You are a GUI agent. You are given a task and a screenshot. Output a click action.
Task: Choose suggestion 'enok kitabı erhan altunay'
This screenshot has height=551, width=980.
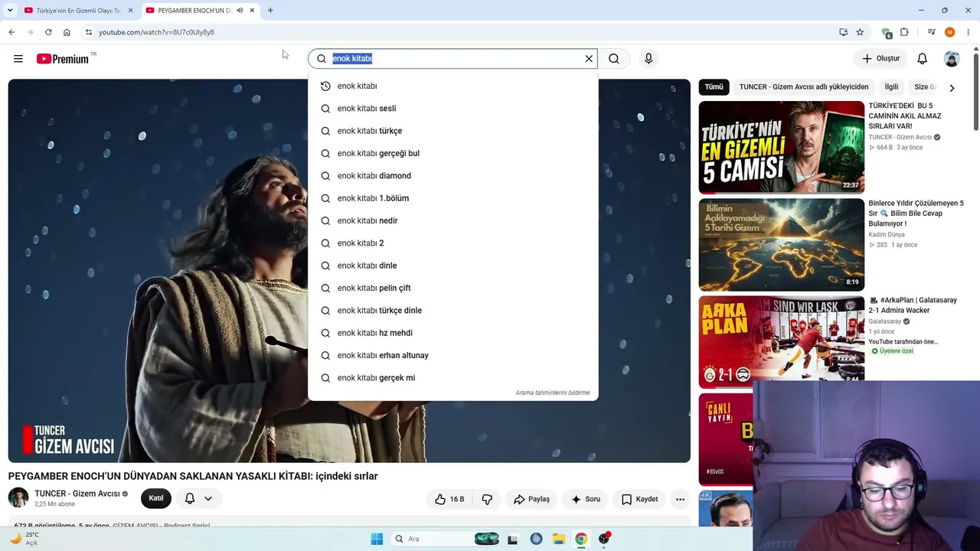(x=453, y=355)
